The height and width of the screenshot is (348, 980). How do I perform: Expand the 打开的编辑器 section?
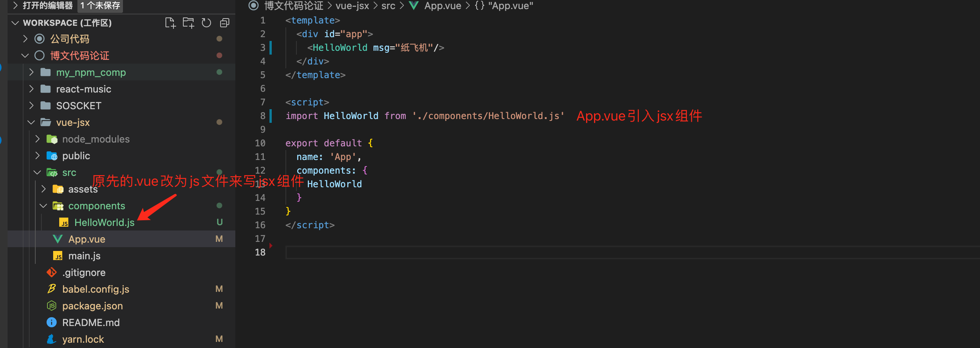(x=15, y=5)
